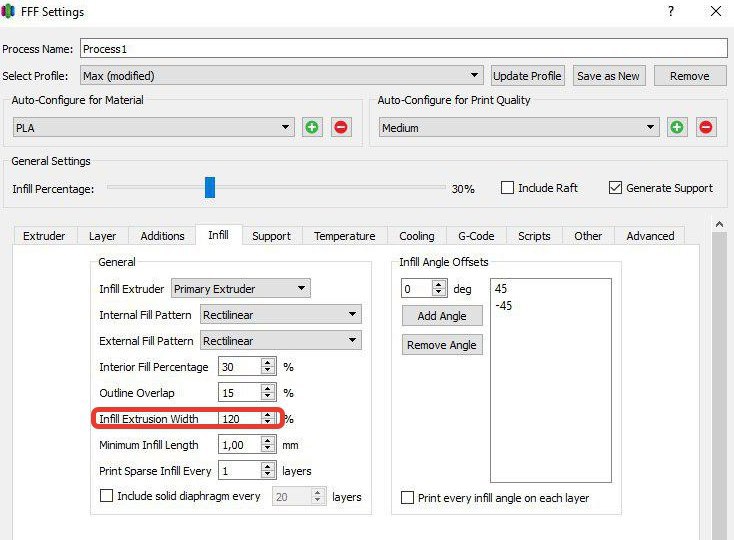734x540 pixels.
Task: Enable Include solid diaphragm every checkbox
Action: pos(106,496)
